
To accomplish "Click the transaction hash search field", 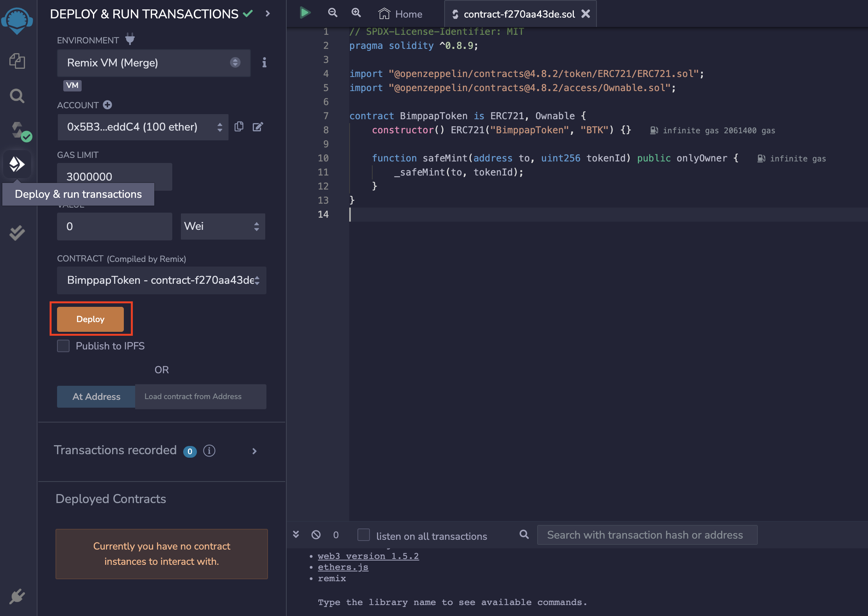I will (647, 535).
